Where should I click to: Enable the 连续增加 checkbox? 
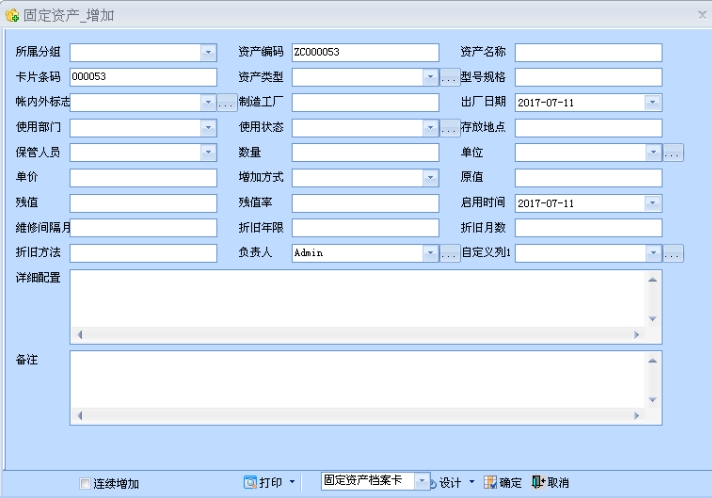click(84, 483)
